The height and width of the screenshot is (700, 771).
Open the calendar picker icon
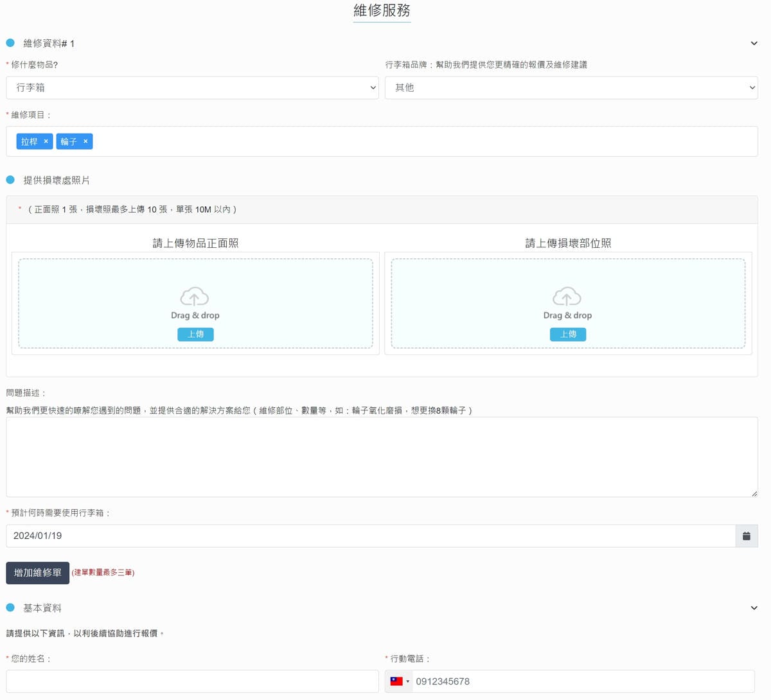747,536
